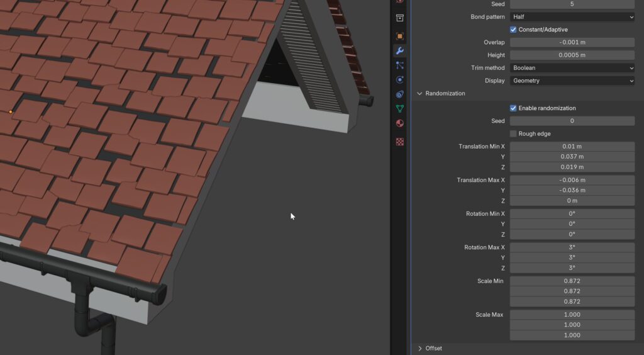Click Translation Min Z field 0.019 m

click(572, 167)
